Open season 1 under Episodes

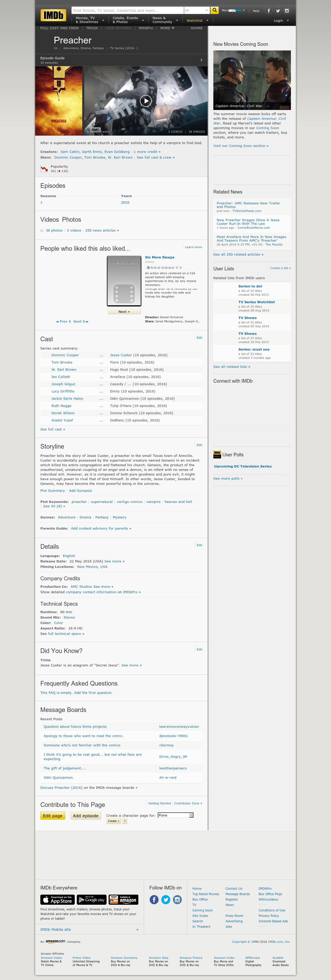tap(41, 202)
